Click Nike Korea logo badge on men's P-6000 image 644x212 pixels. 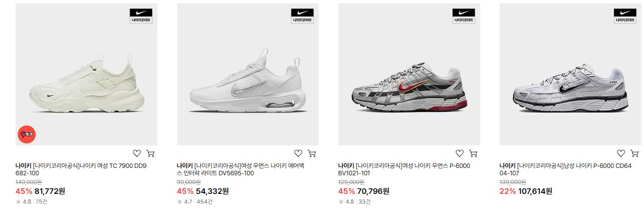[625, 16]
